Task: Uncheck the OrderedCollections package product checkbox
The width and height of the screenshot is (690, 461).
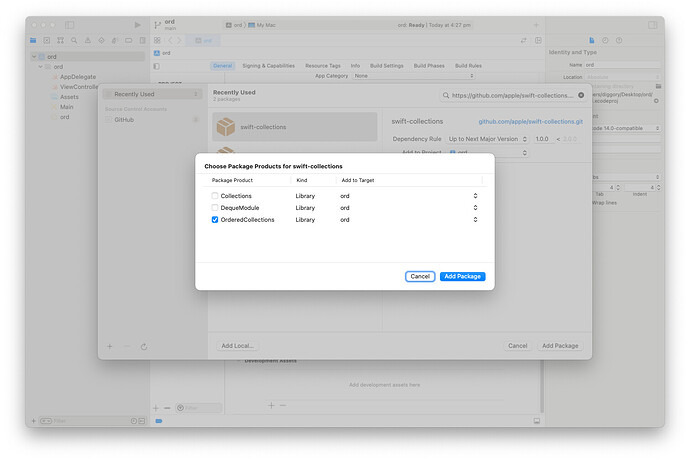Action: click(x=215, y=220)
